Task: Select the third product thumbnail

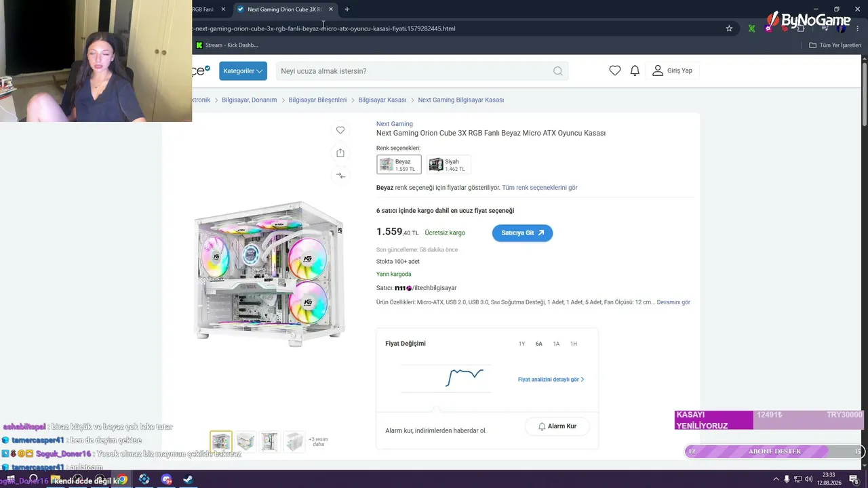Action: (270, 442)
